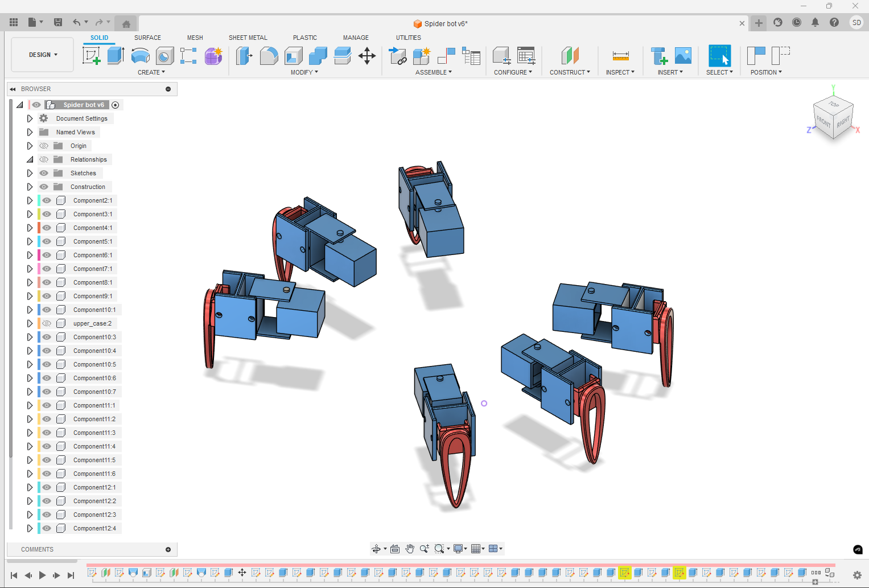Play the timeline

click(x=42, y=575)
